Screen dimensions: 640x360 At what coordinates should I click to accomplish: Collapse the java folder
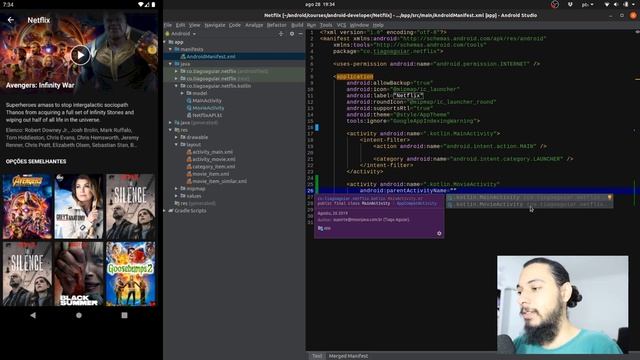[x=171, y=64]
